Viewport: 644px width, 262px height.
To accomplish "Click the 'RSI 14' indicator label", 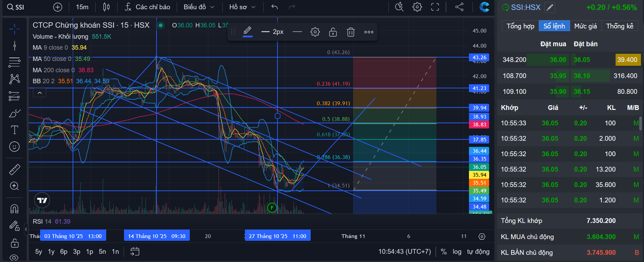I will [42, 222].
